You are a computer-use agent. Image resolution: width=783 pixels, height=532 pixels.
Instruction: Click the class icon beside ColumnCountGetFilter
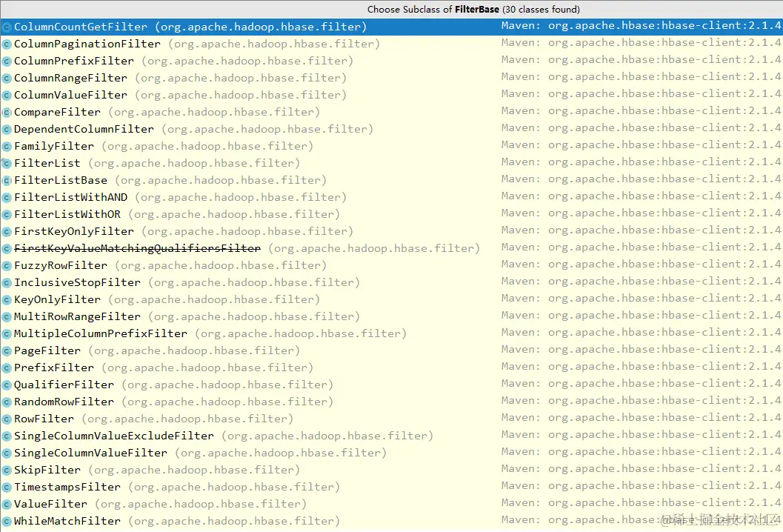pyautogui.click(x=7, y=27)
